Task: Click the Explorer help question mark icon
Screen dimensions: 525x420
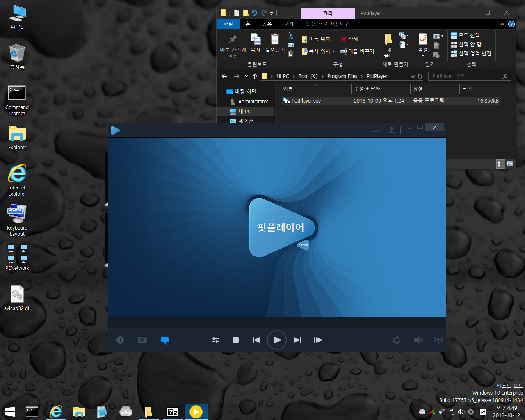Action: (x=511, y=24)
